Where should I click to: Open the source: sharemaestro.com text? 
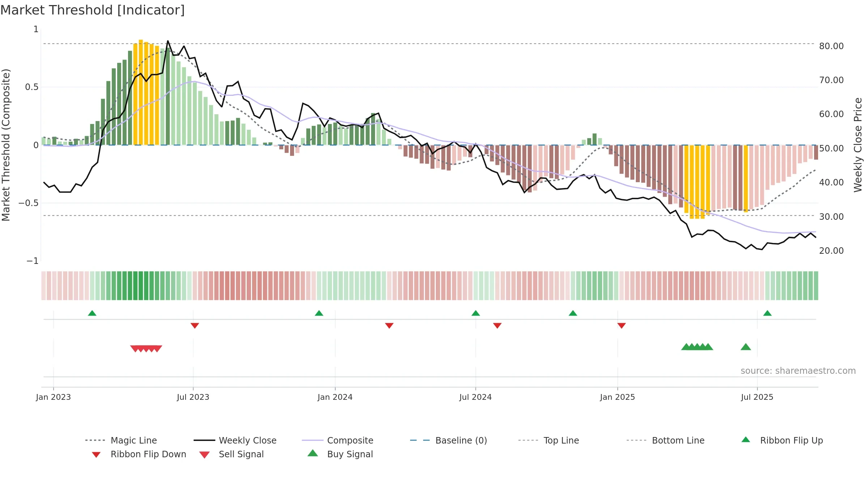(x=798, y=371)
